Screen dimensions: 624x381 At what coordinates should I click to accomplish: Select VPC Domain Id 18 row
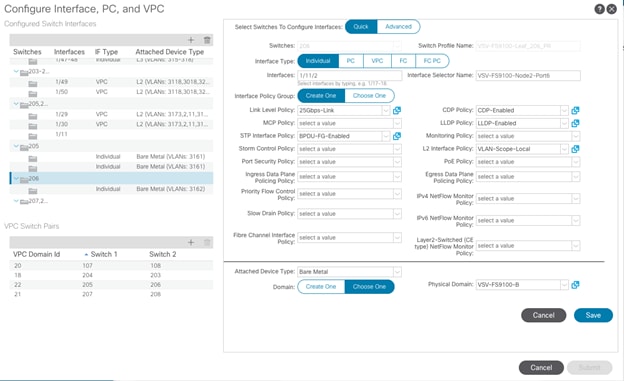click(111, 275)
